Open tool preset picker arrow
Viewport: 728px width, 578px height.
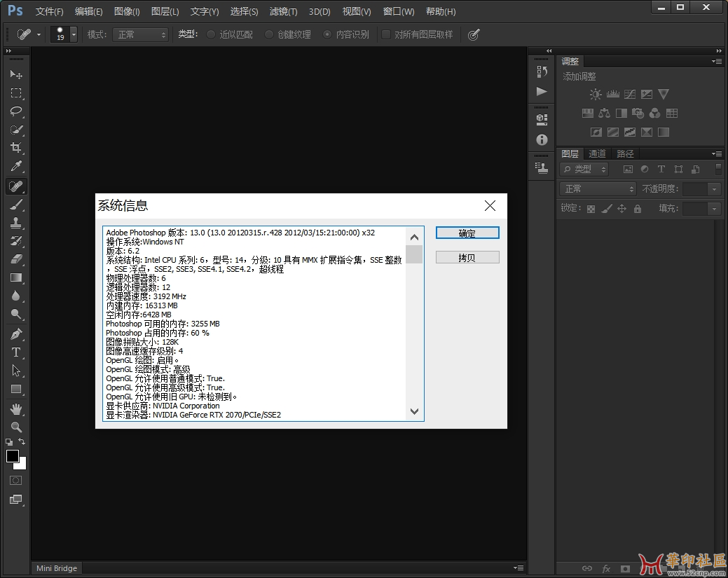coord(39,35)
